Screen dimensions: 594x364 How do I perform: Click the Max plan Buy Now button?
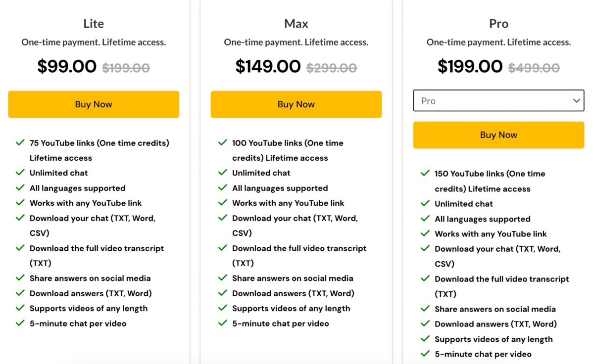coord(296,104)
